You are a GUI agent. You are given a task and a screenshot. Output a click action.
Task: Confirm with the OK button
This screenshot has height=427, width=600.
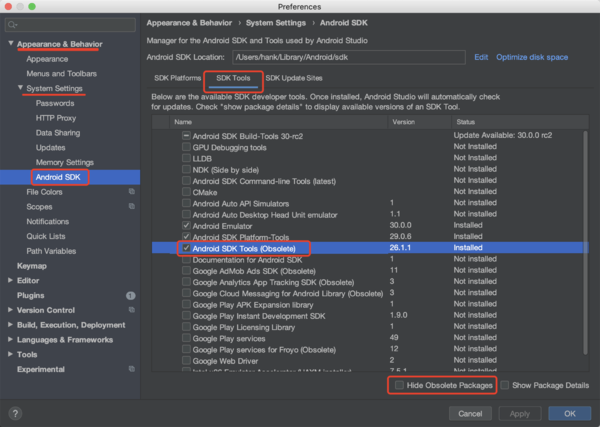click(569, 414)
